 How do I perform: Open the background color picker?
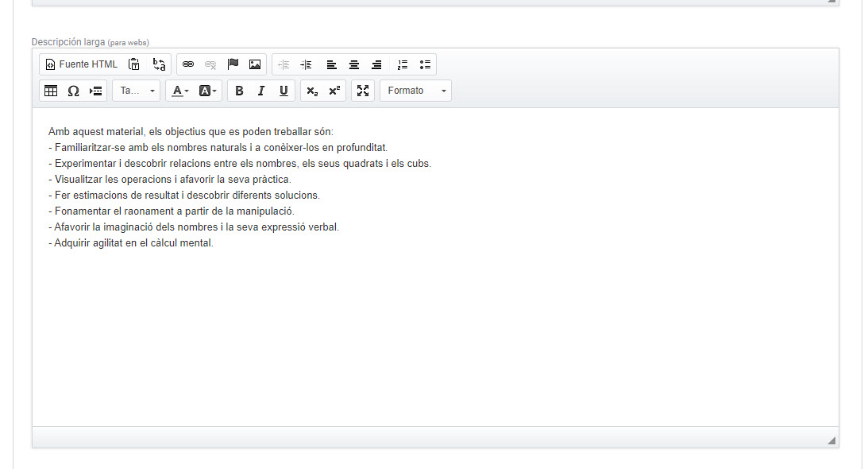(207, 91)
